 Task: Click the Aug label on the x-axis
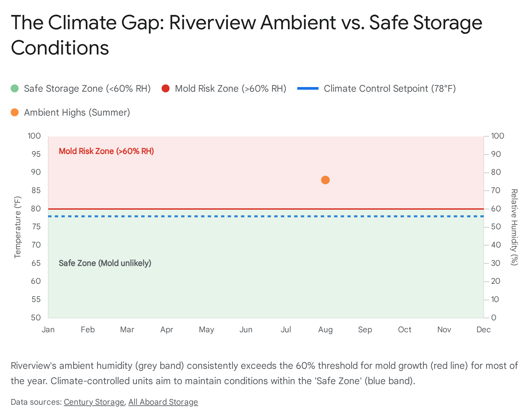[325, 330]
